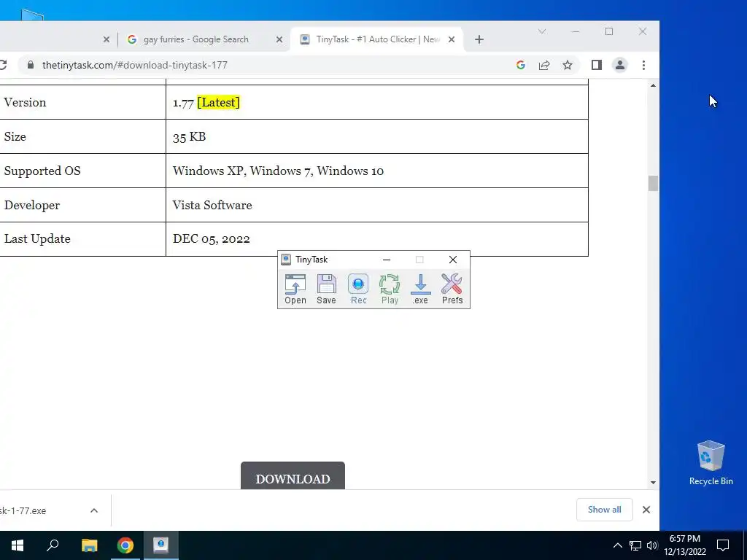The height and width of the screenshot is (560, 747).
Task: Click the "Last Update" label cell
Action: [83, 239]
